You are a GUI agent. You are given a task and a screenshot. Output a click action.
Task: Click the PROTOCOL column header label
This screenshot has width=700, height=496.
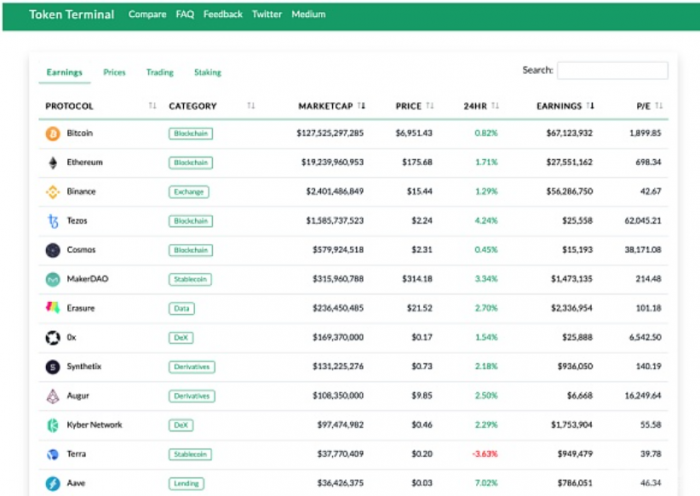click(69, 106)
